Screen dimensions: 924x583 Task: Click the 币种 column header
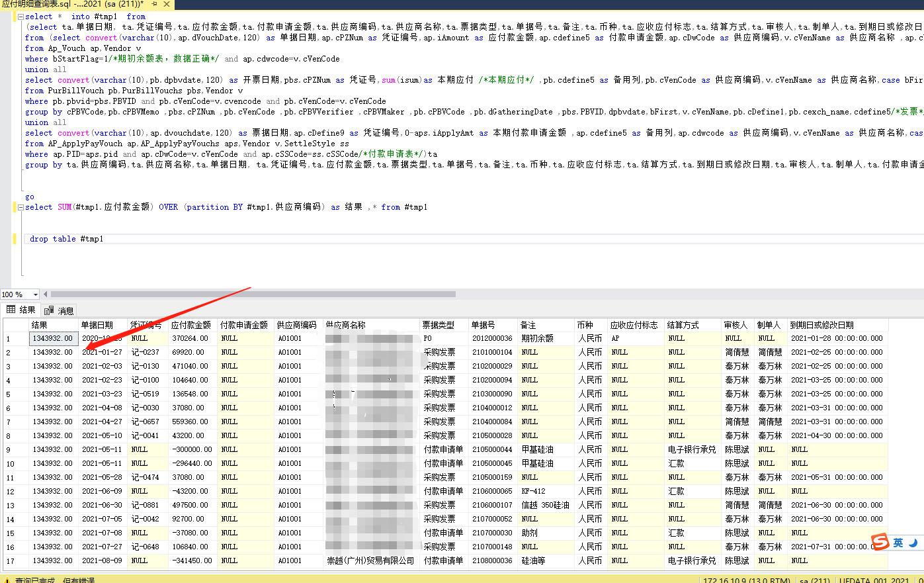point(591,325)
